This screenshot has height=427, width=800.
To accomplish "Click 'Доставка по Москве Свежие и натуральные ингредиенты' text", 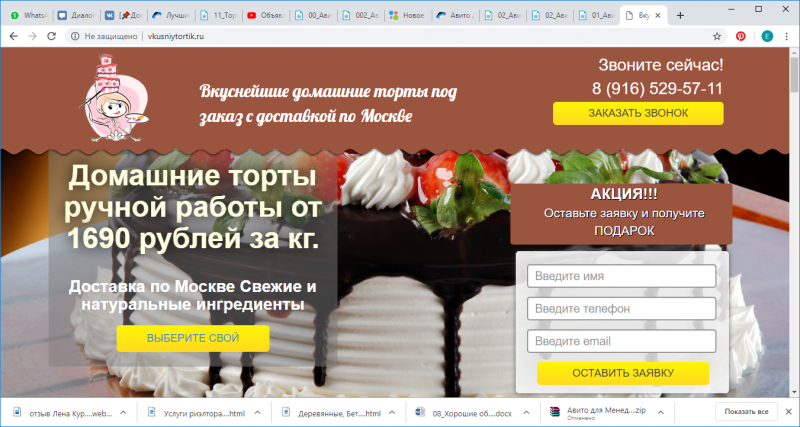I will (193, 295).
